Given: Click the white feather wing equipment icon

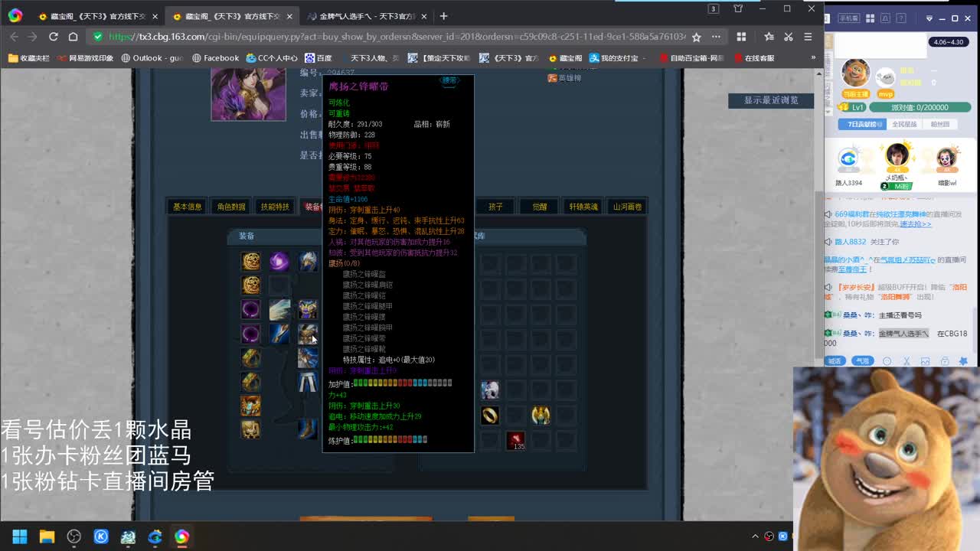Looking at the screenshot, I should click(279, 310).
